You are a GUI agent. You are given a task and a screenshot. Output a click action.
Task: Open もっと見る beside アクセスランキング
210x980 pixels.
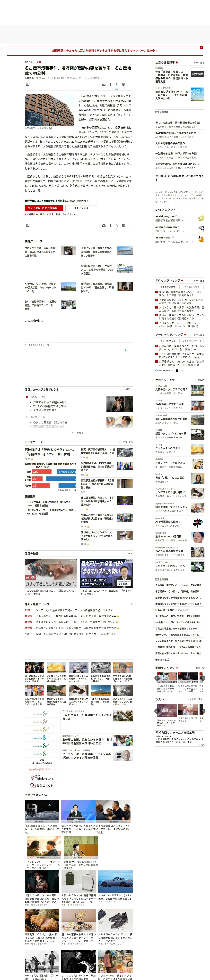point(199,281)
